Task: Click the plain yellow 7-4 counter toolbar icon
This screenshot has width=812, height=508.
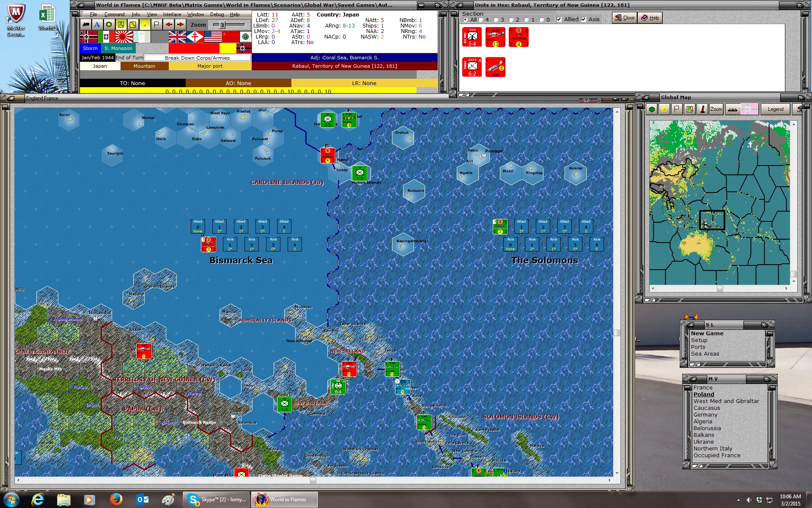Action: point(133,25)
